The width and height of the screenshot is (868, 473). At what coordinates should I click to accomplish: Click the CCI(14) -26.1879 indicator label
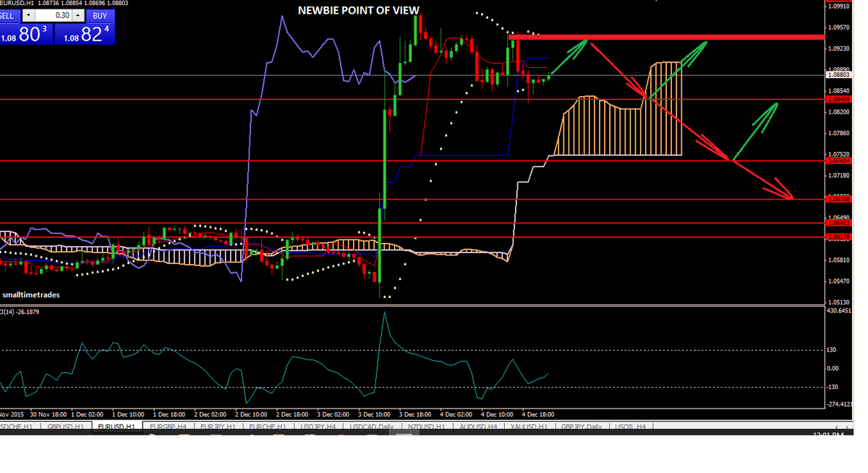click(x=20, y=312)
